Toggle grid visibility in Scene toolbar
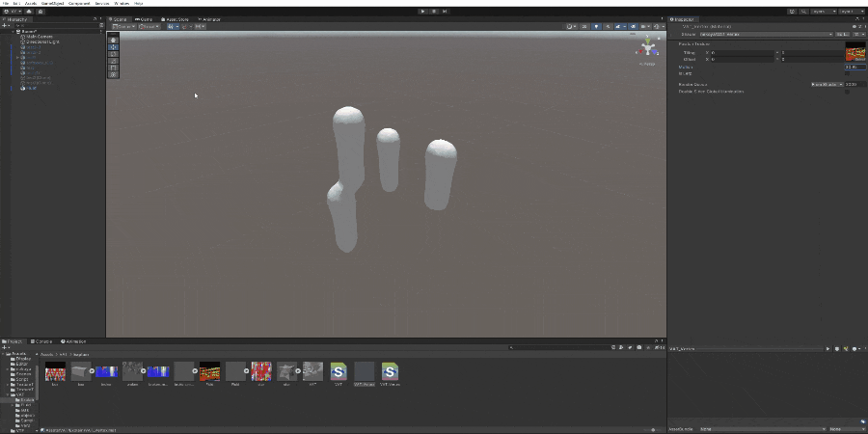The width and height of the screenshot is (868, 434). coord(173,26)
